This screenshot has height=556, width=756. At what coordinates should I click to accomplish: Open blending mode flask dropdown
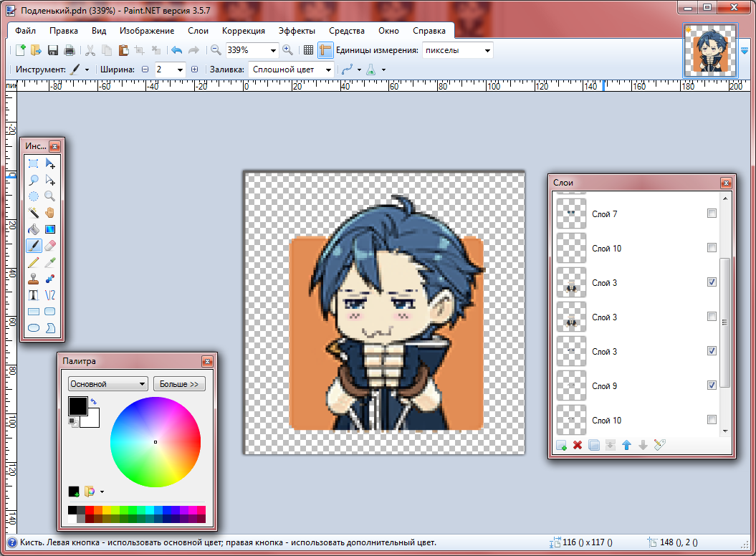(x=384, y=69)
